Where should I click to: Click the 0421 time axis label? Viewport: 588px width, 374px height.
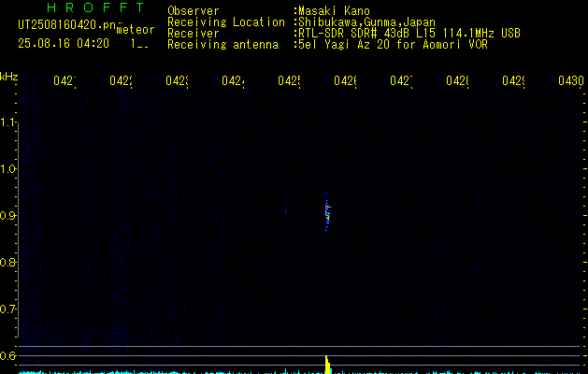click(x=65, y=80)
